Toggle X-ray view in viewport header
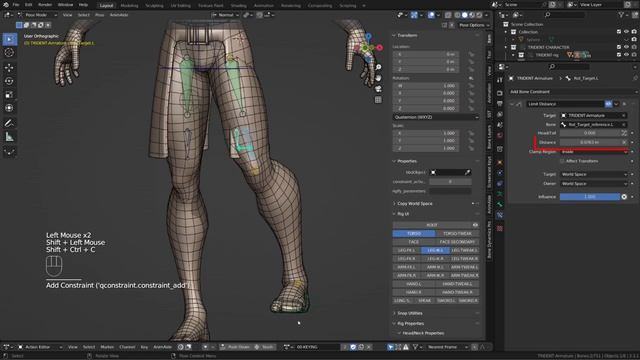Viewport: 640px width, 360px height. pyautogui.click(x=448, y=15)
